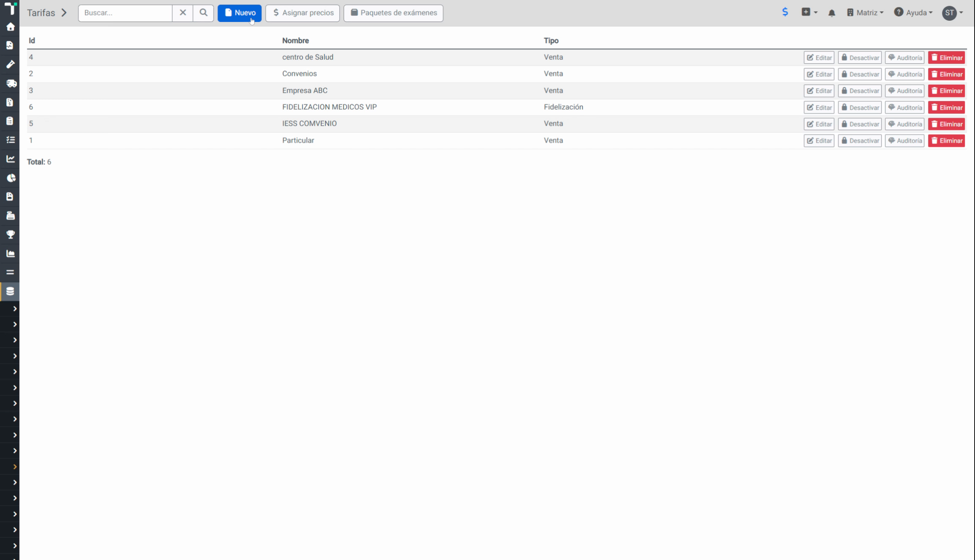The image size is (975, 560).
Task: Click the blue dollar sign icon in header
Action: [x=785, y=12]
